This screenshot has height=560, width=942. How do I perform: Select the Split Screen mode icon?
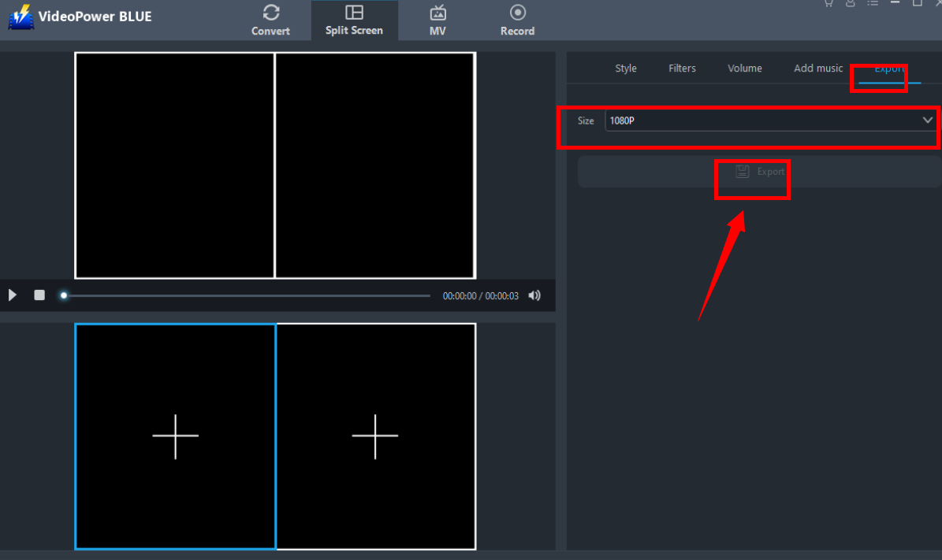tap(354, 13)
